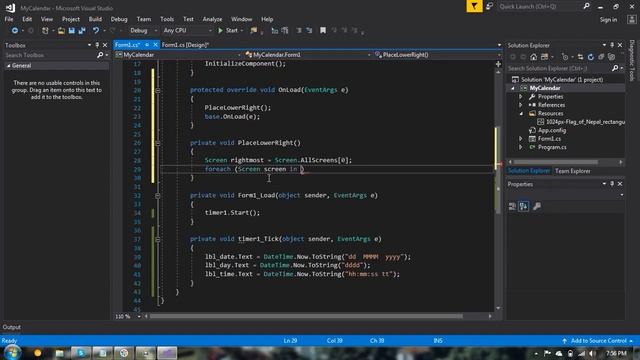Collapse the OnLoad method outline block
Image resolution: width=640 pixels, height=360 pixels.
pyautogui.click(x=158, y=90)
